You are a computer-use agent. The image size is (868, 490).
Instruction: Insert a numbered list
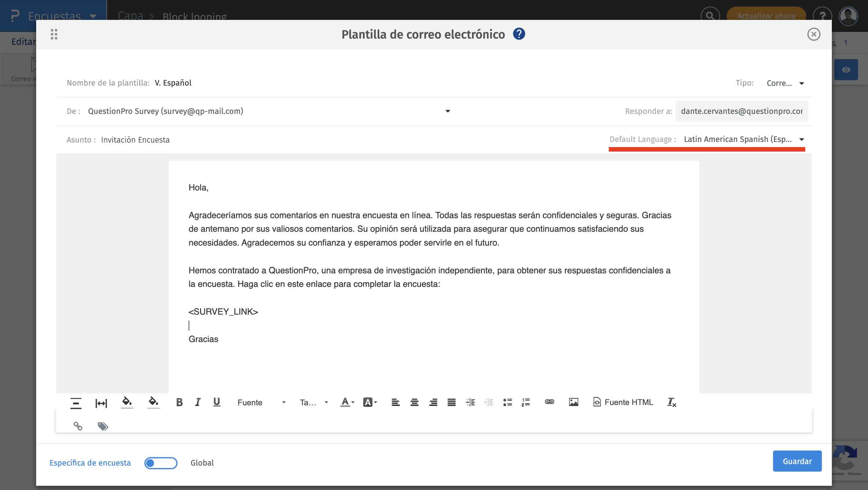[525, 402]
